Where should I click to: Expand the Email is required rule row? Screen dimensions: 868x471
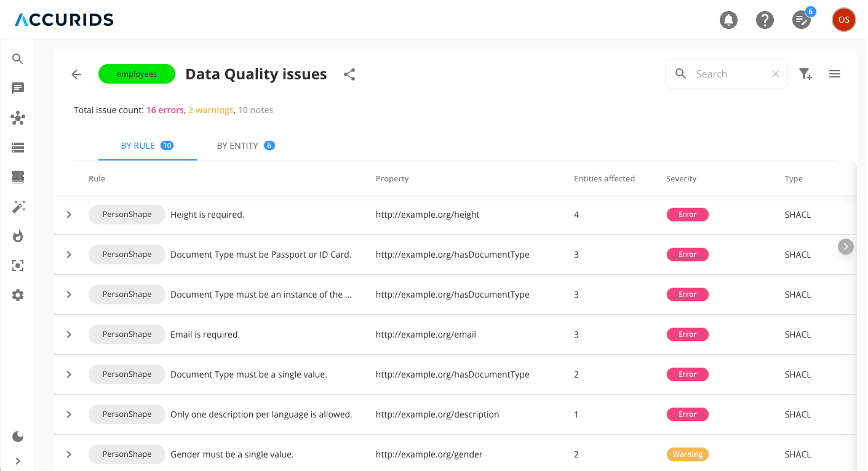pos(68,334)
